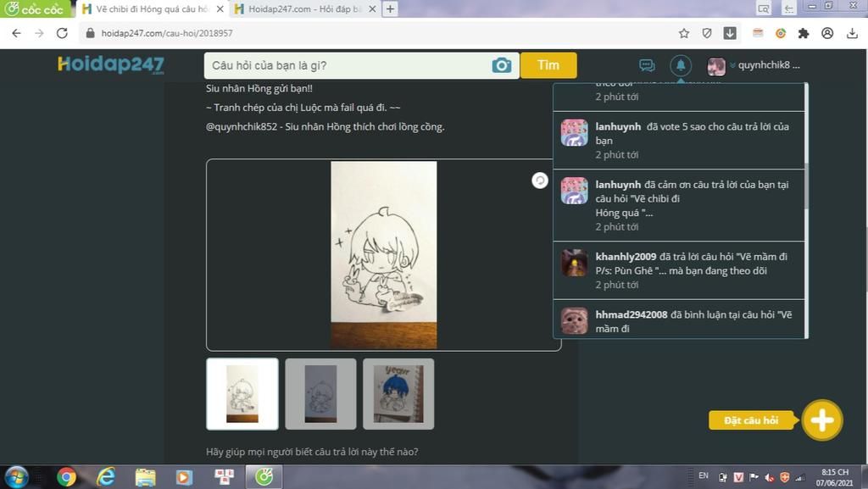868x489 pixels.
Task: Open the chat messages icon
Action: point(647,65)
